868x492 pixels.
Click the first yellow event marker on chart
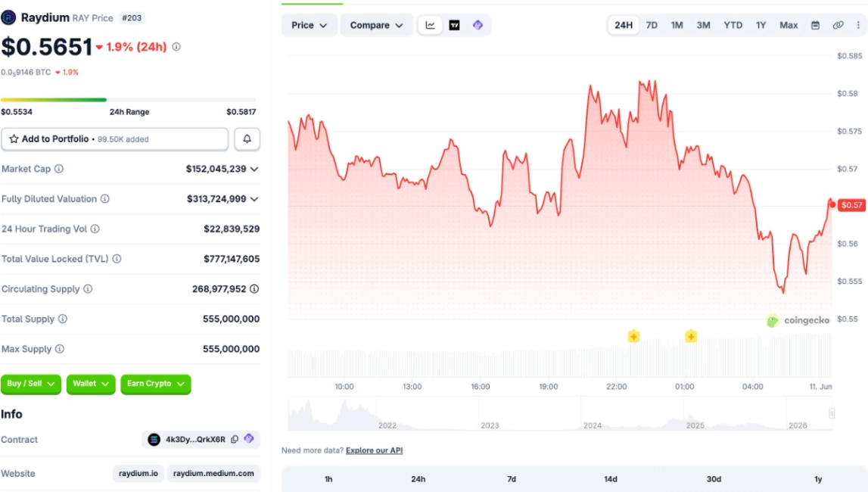click(634, 336)
